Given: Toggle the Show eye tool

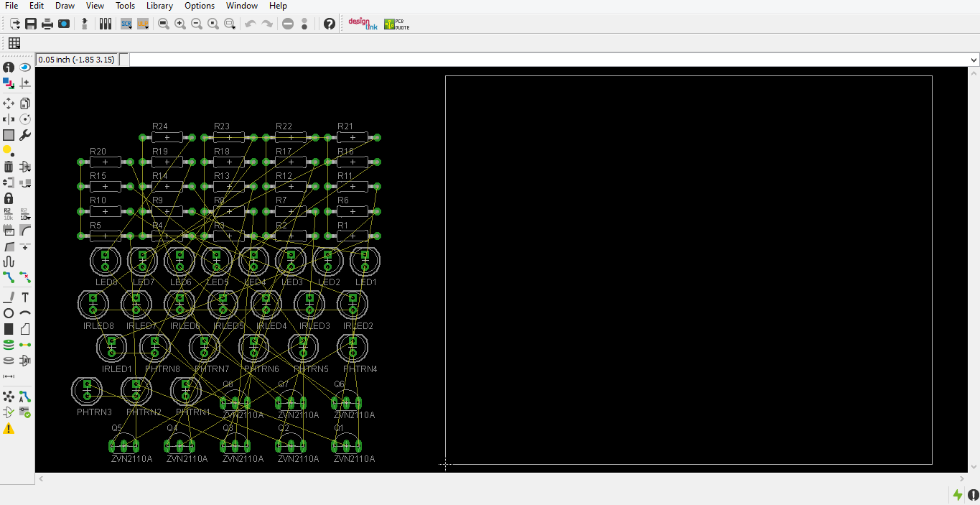Looking at the screenshot, I should pyautogui.click(x=24, y=67).
